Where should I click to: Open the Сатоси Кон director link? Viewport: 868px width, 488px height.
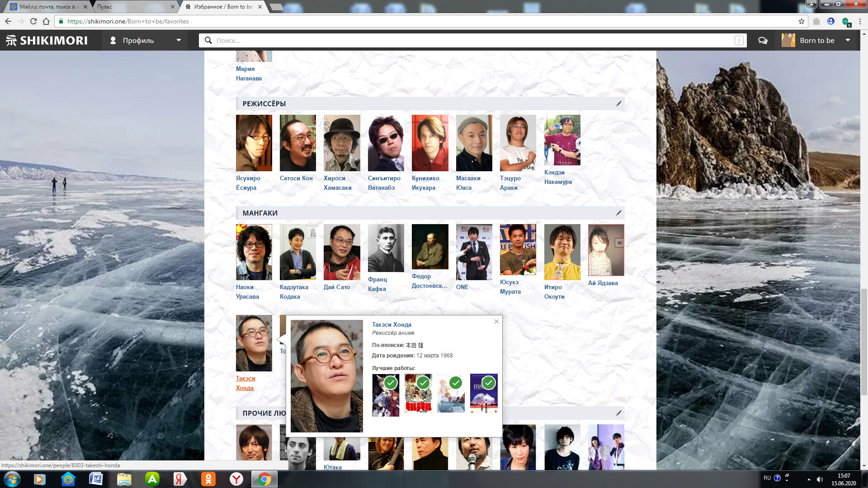pos(296,178)
